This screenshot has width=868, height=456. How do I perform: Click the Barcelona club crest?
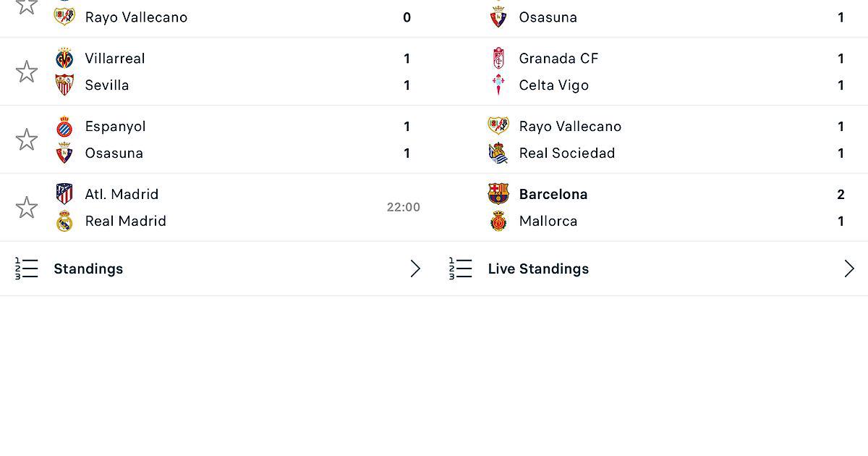tap(498, 194)
